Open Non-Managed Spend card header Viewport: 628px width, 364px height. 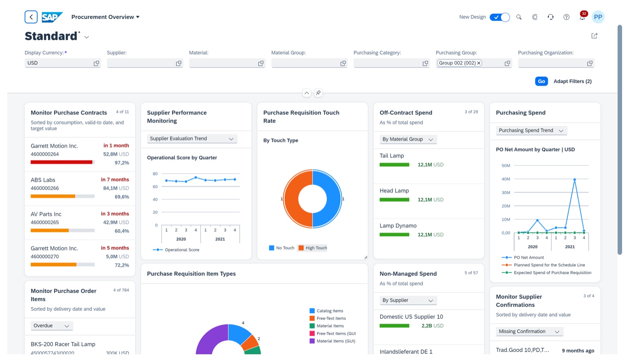(428, 278)
